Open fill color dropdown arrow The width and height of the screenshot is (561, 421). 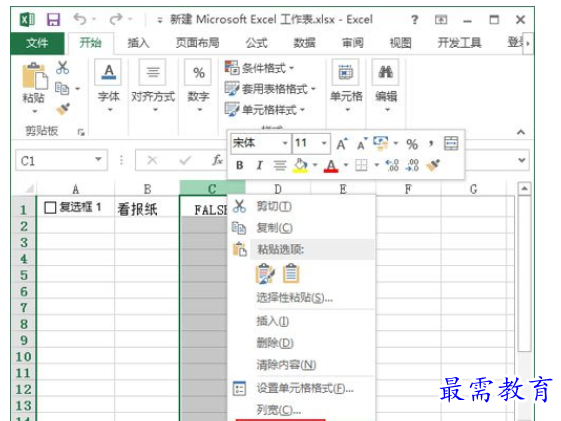pos(315,165)
